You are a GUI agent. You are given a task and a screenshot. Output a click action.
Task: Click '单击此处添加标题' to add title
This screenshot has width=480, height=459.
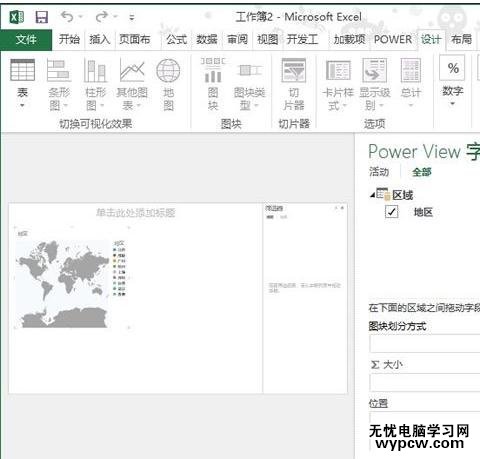[136, 213]
